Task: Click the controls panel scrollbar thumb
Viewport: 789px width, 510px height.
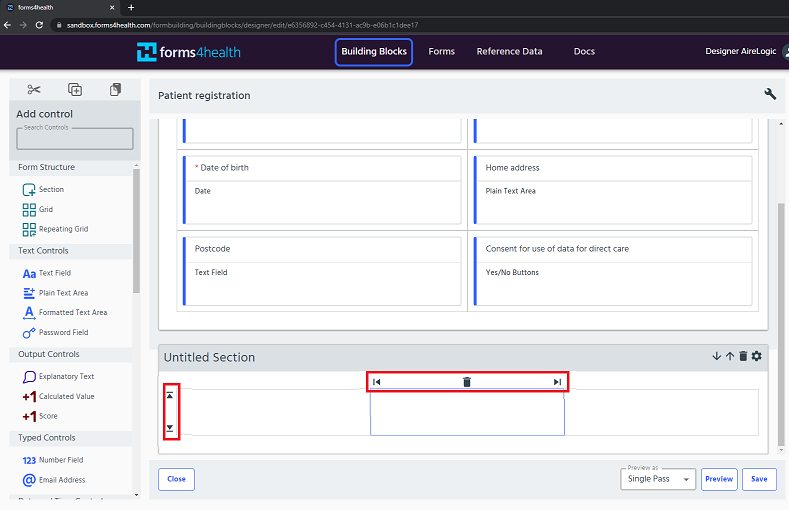Action: point(136,231)
